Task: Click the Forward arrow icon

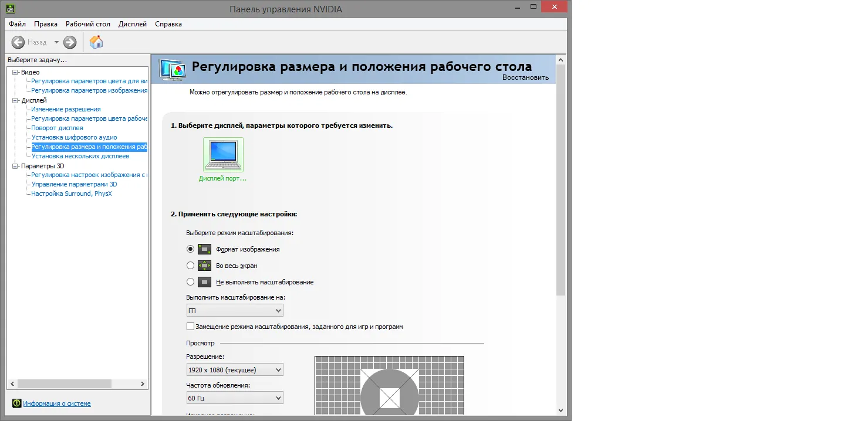Action: coord(70,42)
